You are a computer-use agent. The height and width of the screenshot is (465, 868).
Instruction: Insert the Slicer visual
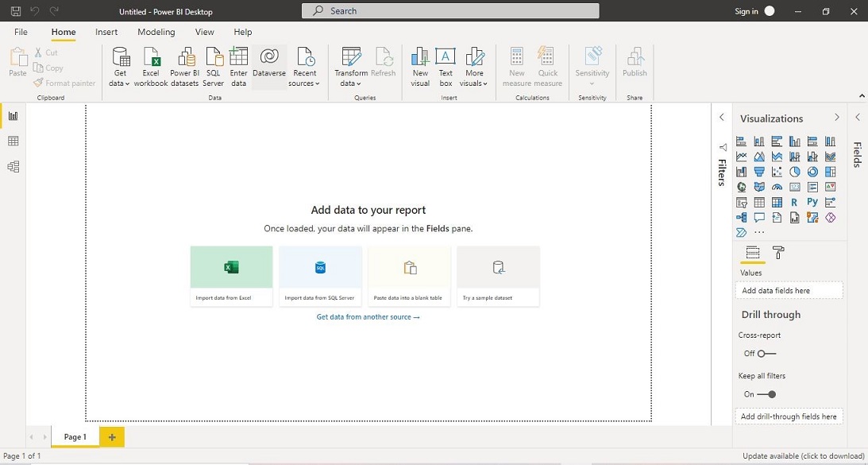(741, 202)
